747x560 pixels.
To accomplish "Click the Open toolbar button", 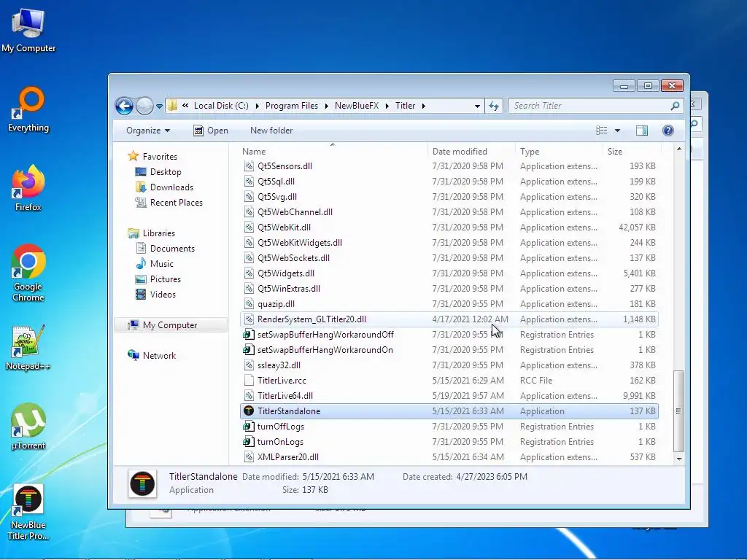I will click(211, 131).
